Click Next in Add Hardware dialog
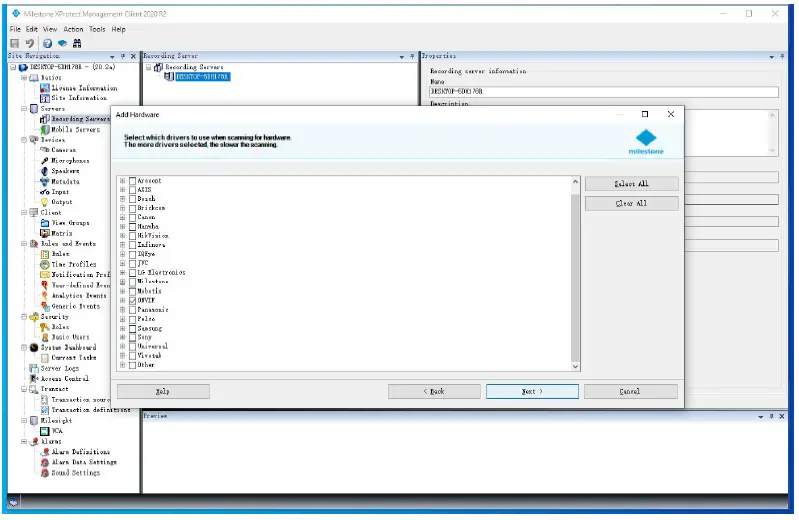The height and width of the screenshot is (520, 799). pyautogui.click(x=532, y=392)
